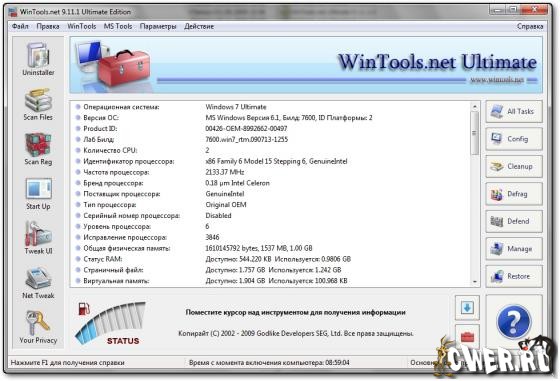Open the Defrag category
This screenshot has width=560, height=381.
point(514,194)
